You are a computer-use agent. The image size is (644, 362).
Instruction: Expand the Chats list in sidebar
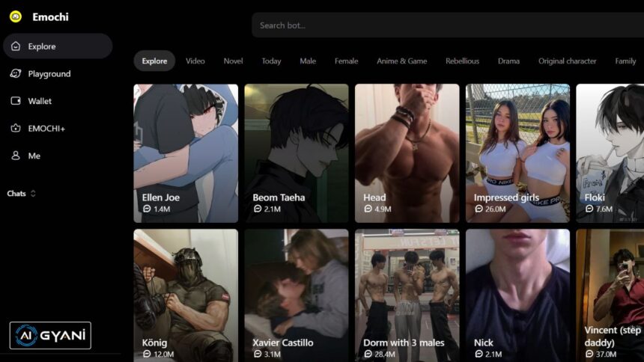(x=33, y=194)
